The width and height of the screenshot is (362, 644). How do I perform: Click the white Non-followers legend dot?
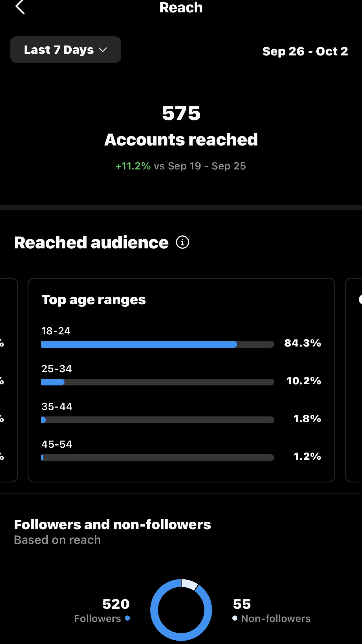[x=235, y=618]
